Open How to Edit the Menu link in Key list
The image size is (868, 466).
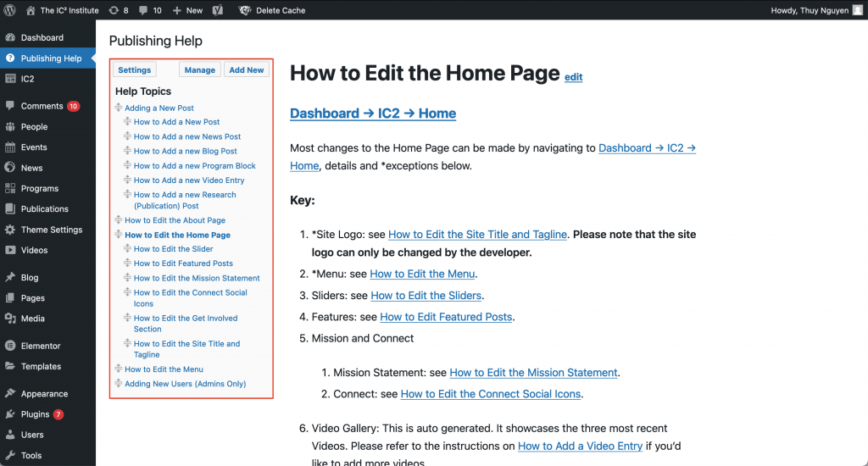(422, 274)
